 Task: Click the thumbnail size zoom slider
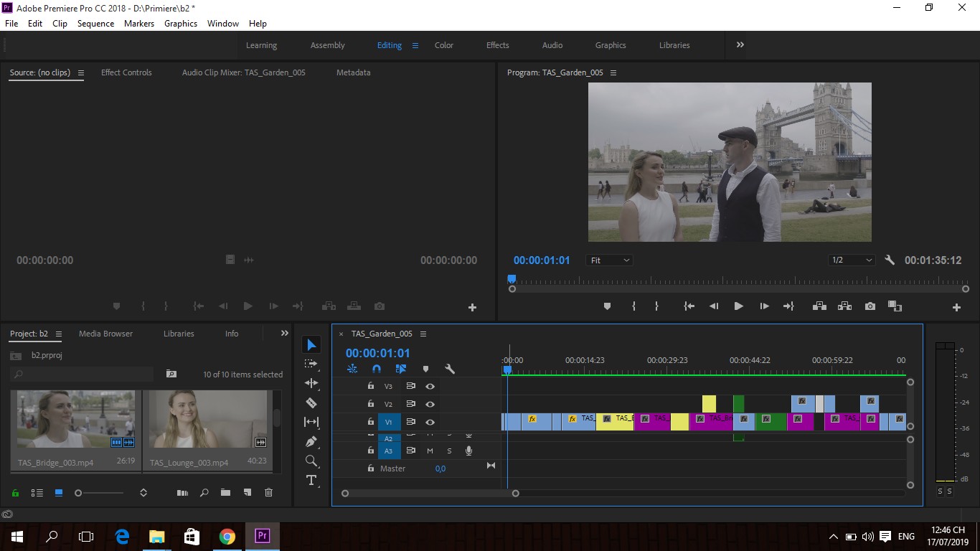99,493
